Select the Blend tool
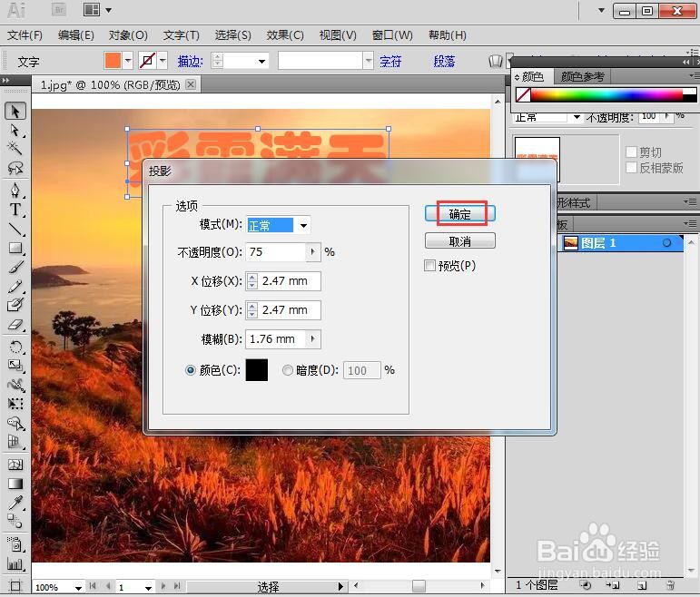700x597 pixels. [x=15, y=521]
